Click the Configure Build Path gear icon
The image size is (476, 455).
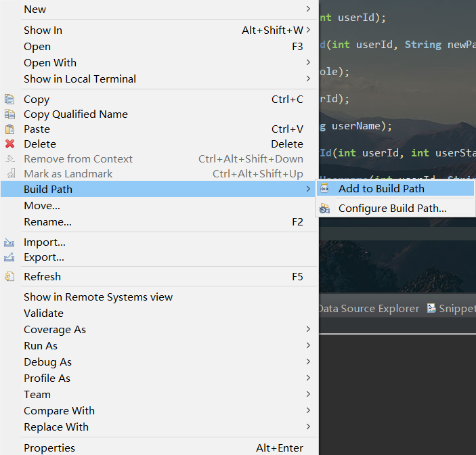tap(324, 209)
